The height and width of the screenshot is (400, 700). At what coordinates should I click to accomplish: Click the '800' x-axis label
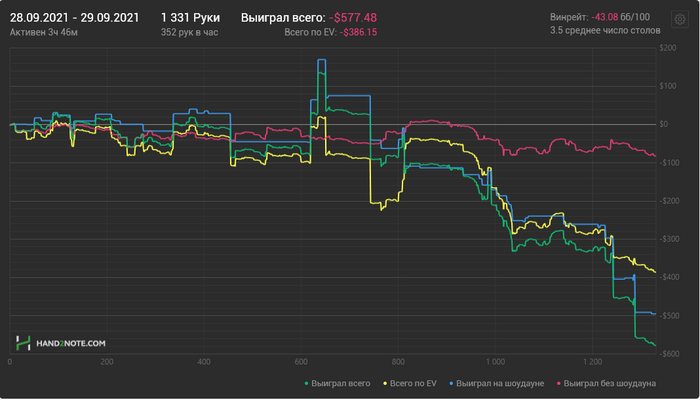[x=398, y=362]
